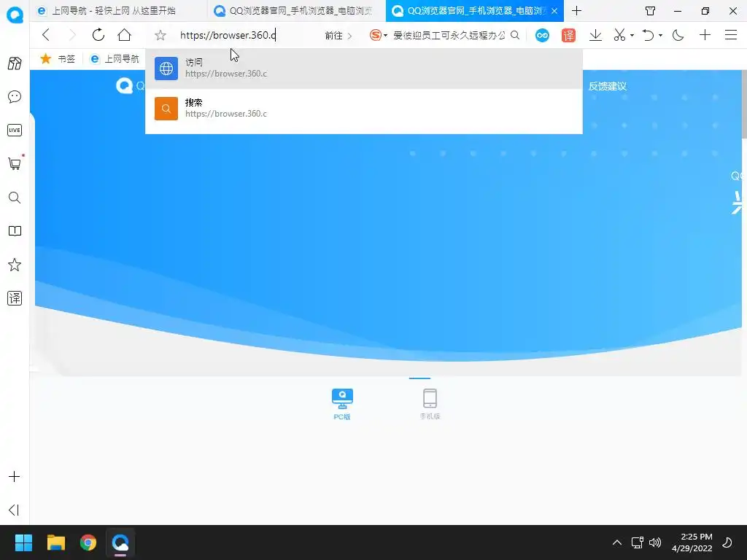
Task: Open the network tray icon
Action: click(x=637, y=542)
